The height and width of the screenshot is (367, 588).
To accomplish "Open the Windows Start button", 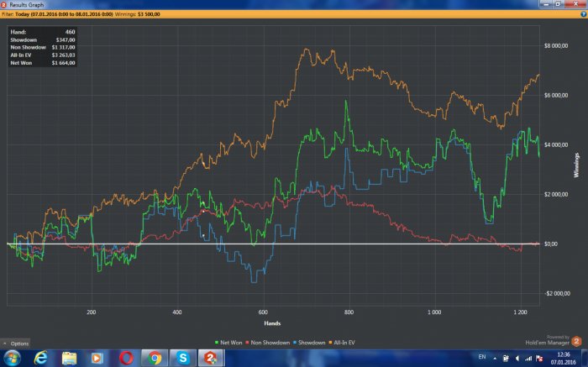I will point(13,358).
